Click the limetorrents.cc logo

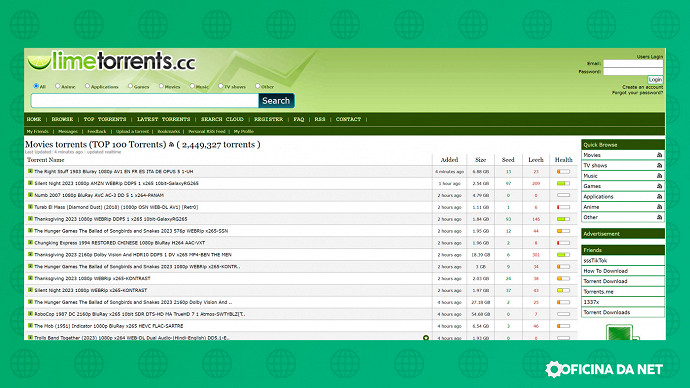pyautogui.click(x=111, y=61)
